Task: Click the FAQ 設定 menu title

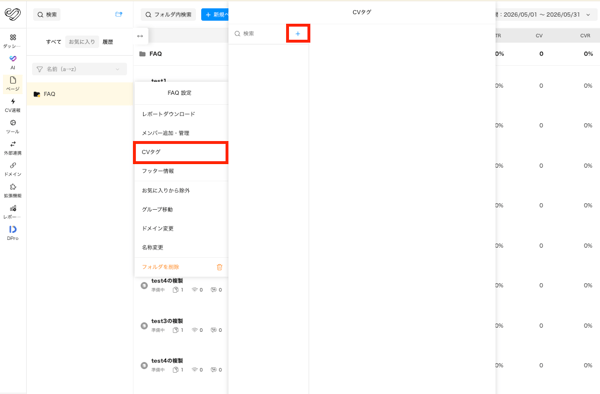Action: tap(179, 93)
